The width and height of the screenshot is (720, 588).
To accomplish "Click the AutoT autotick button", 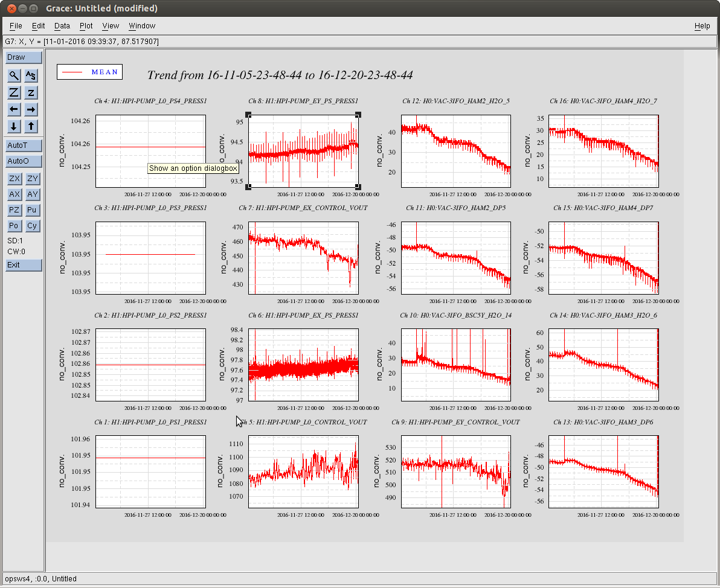I will 24,145.
